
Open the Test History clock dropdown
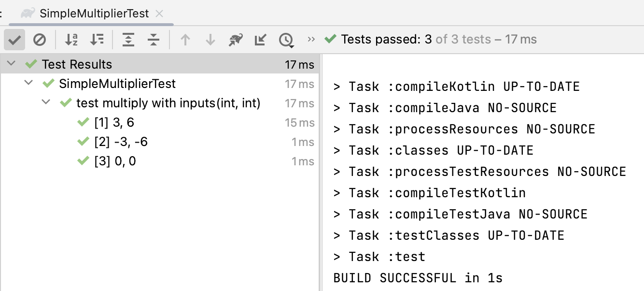[x=287, y=40]
